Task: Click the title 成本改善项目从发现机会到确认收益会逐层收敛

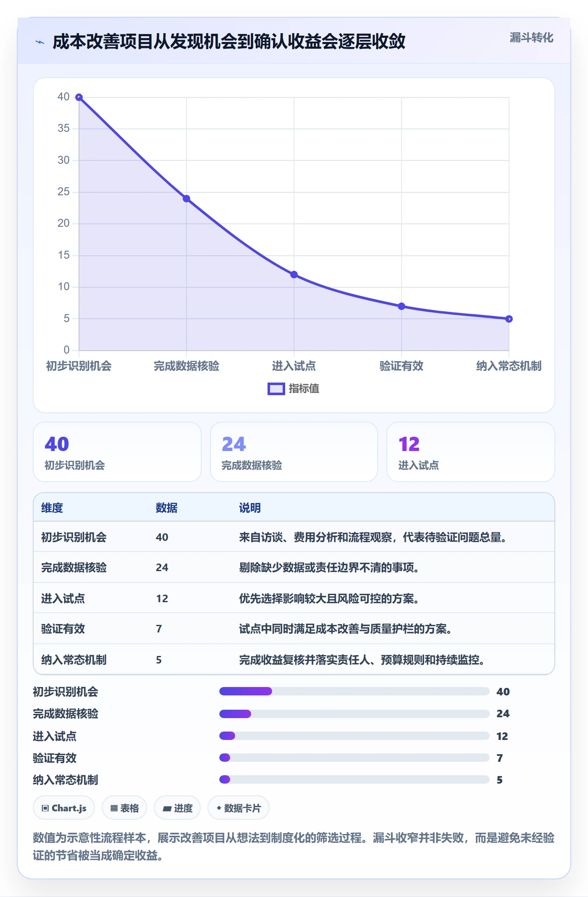Action: pyautogui.click(x=229, y=42)
